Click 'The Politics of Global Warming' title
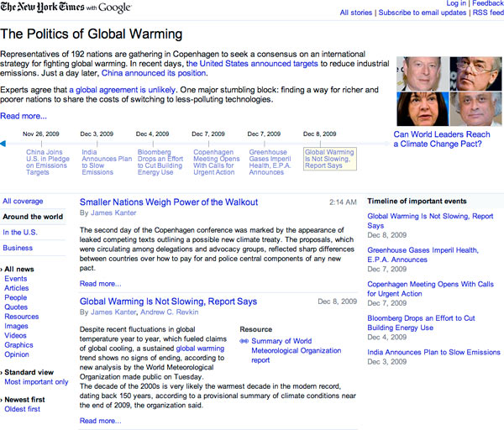The image size is (504, 430). pos(92,34)
